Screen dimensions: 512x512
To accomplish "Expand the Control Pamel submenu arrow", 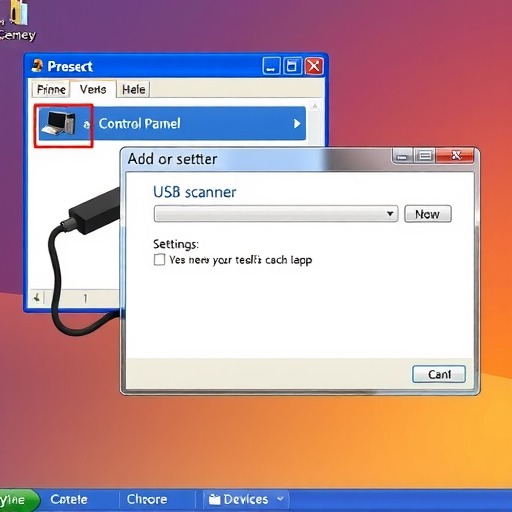I will [297, 124].
